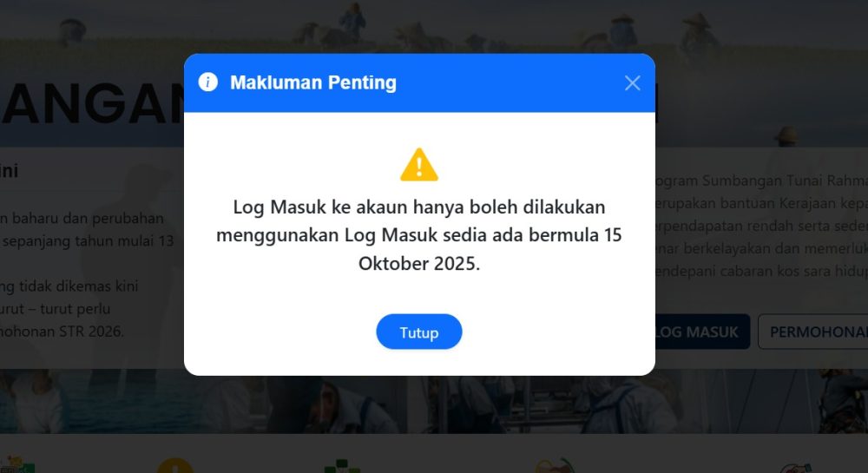Viewport: 868px width, 473px height.
Task: Click the blue dialog header bar
Action: [419, 83]
